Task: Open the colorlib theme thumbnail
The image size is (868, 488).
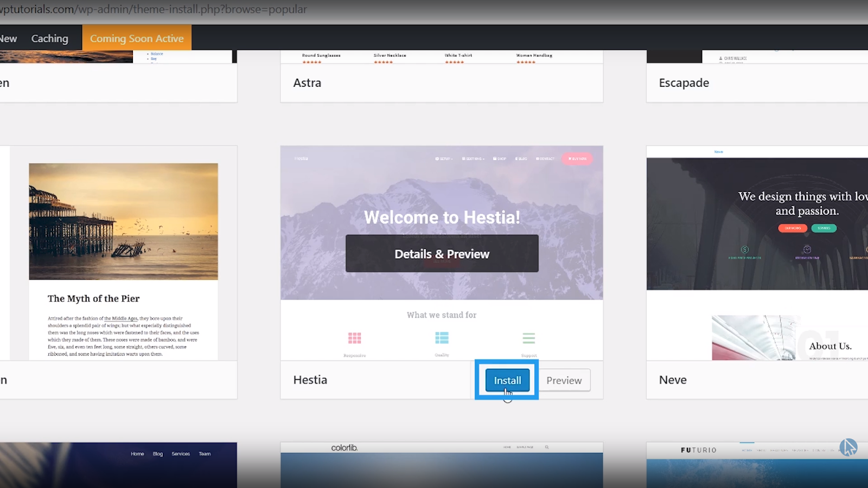Action: click(x=442, y=465)
